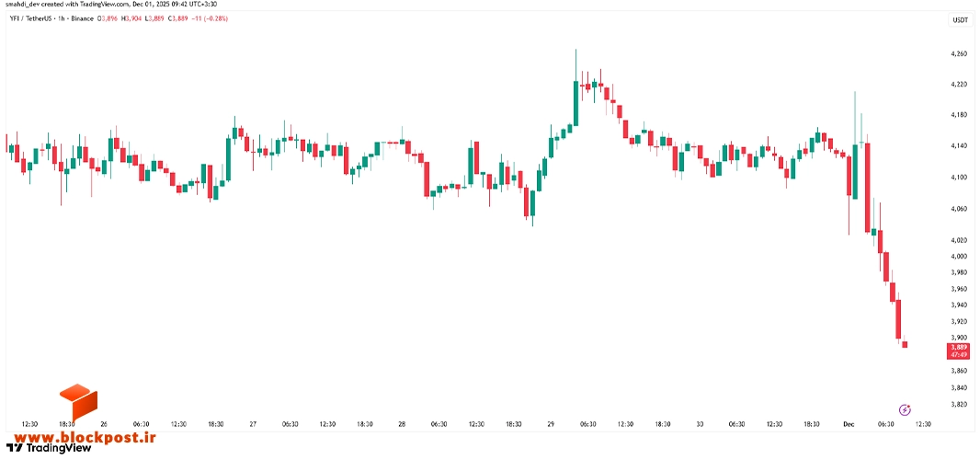Image resolution: width=980 pixels, height=460 pixels.
Task: Click the YFI / TetherUS symbol title
Action: (30, 18)
